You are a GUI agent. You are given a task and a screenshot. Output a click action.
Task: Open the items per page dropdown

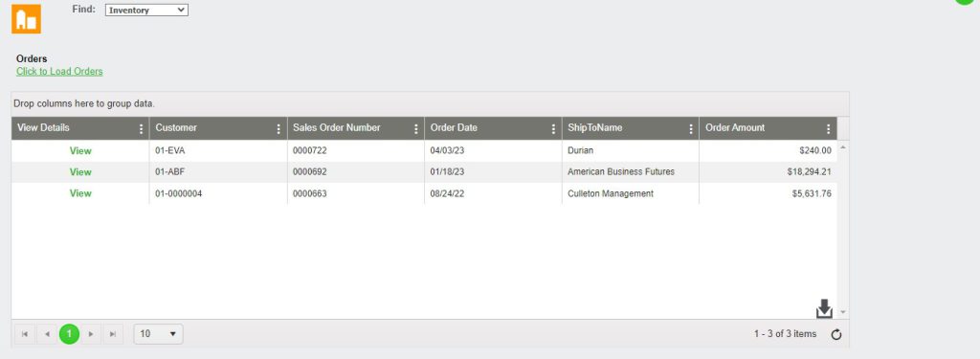click(x=158, y=334)
